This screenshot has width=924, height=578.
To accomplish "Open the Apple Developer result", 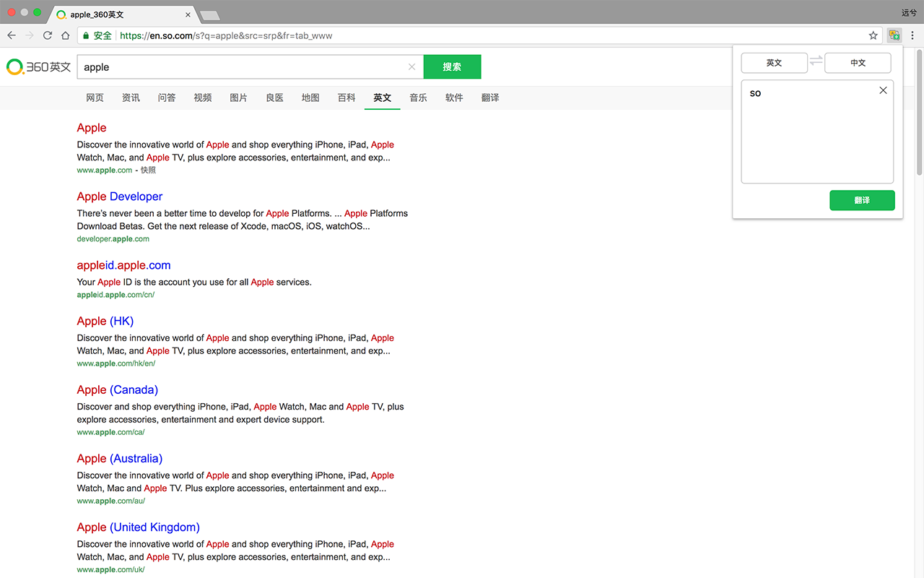I will click(x=120, y=197).
